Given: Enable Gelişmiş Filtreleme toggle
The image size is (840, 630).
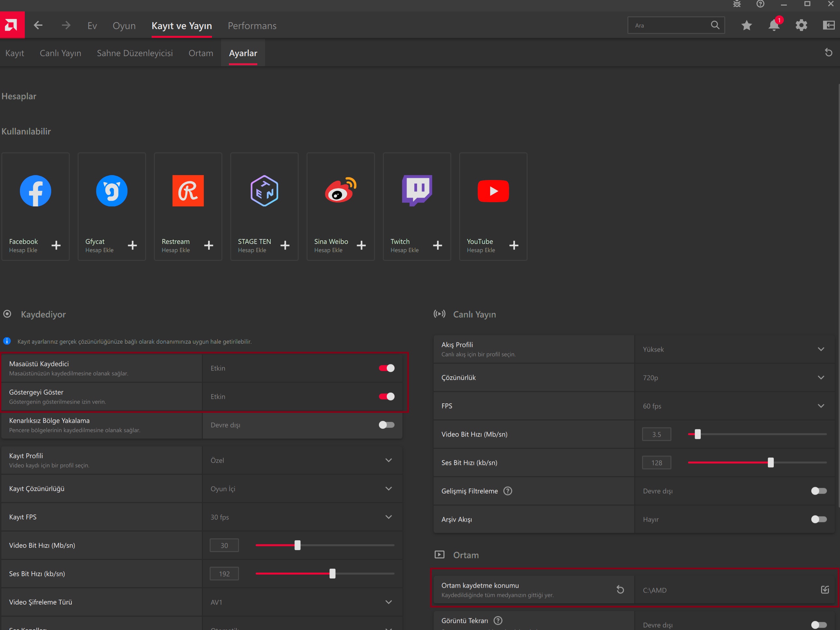Looking at the screenshot, I should pos(819,491).
